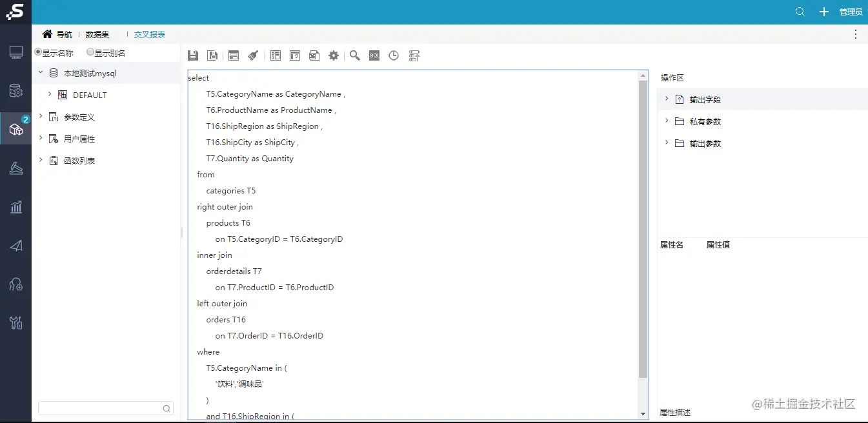Click the upload list icon in toolbar
This screenshot has height=423, width=868.
tap(414, 55)
